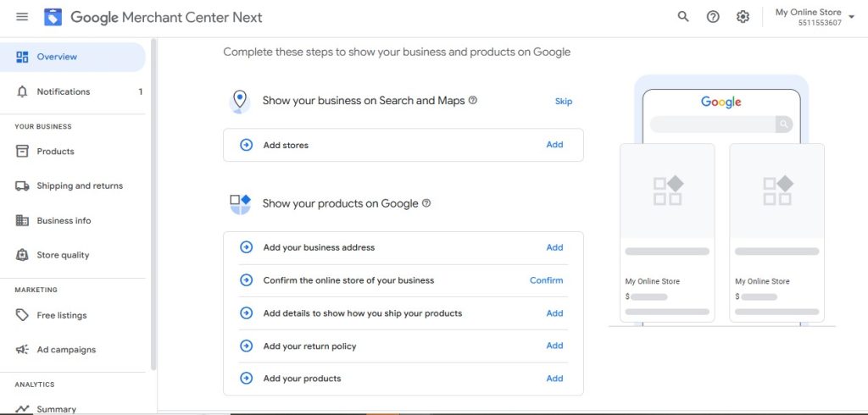The image size is (868, 415).
Task: Click the search magnifier icon
Action: (683, 17)
